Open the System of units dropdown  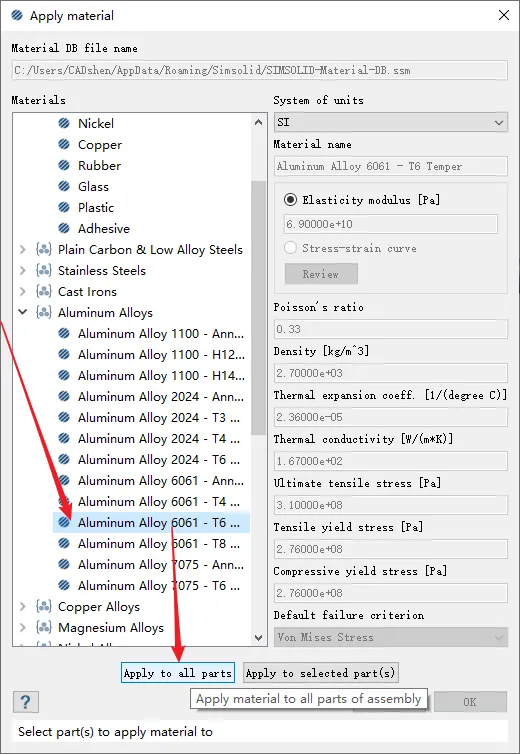(x=391, y=123)
